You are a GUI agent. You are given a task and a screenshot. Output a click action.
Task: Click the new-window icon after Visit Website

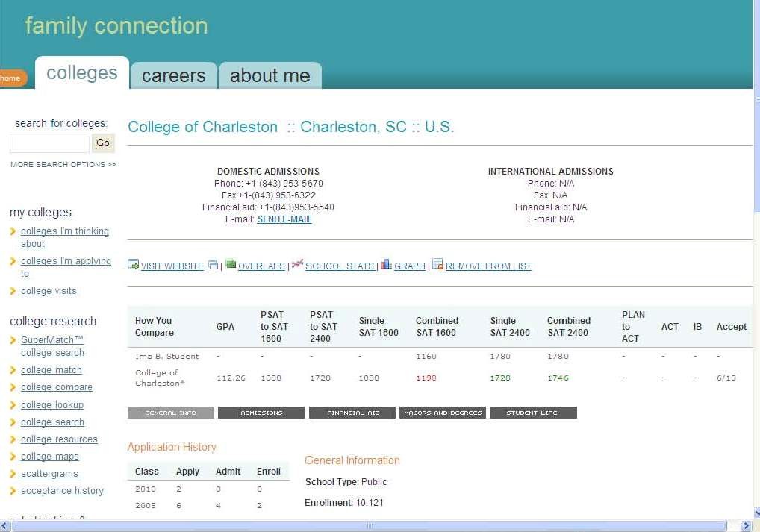pyautogui.click(x=213, y=265)
